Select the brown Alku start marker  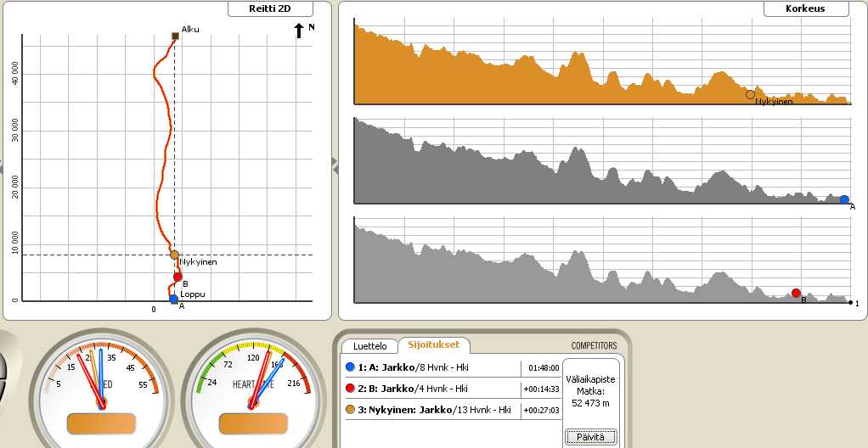(175, 36)
